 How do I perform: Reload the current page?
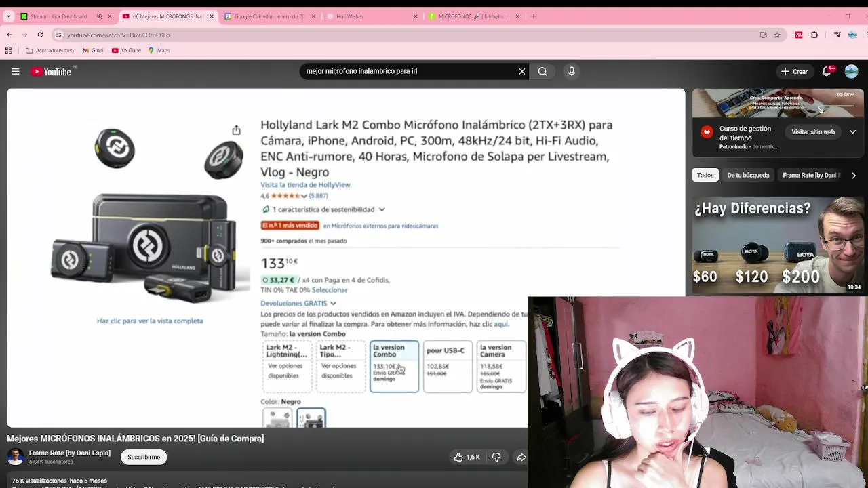[x=40, y=35]
